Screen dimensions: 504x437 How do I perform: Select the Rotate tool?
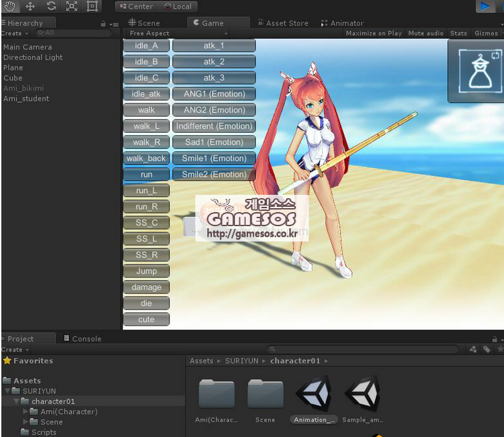coord(51,6)
